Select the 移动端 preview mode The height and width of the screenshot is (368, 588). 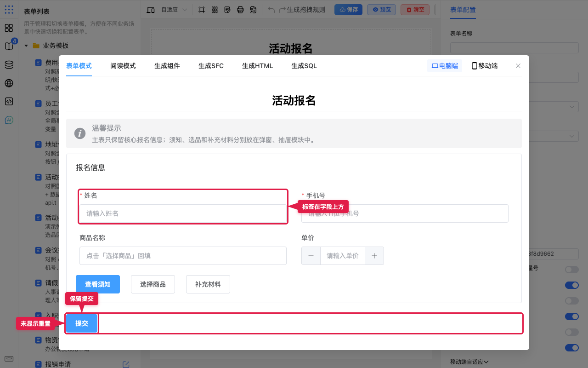tap(485, 66)
